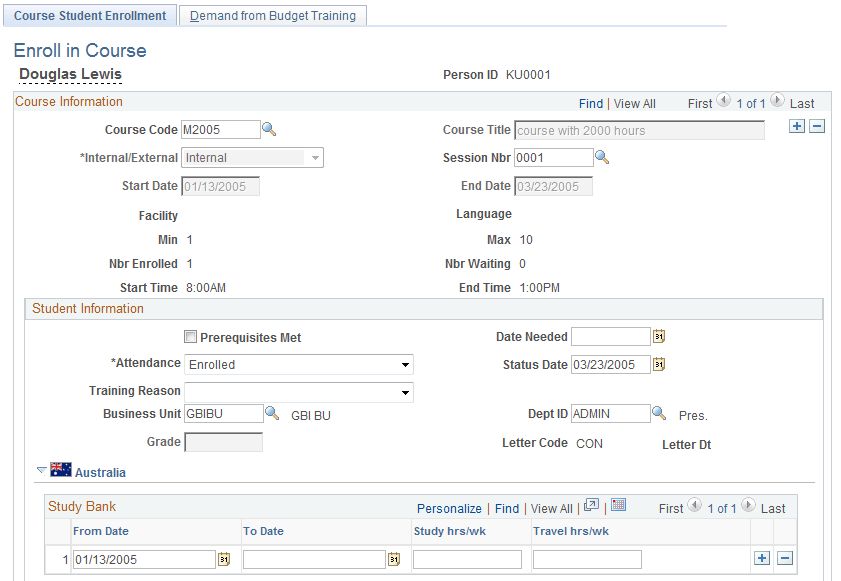Switch to the Demand from Budget Training tab
This screenshot has height=581, width=841.
[x=272, y=15]
